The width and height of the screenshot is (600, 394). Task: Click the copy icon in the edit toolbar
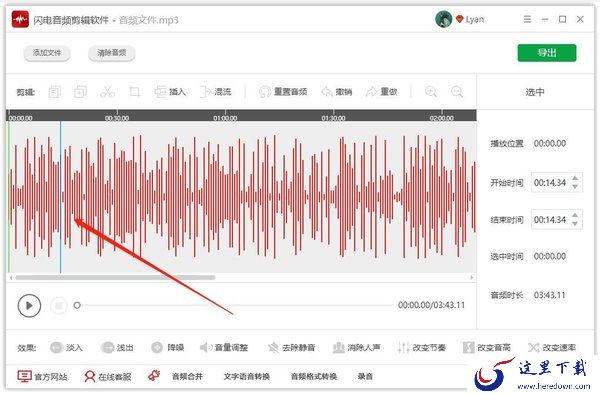pyautogui.click(x=54, y=92)
